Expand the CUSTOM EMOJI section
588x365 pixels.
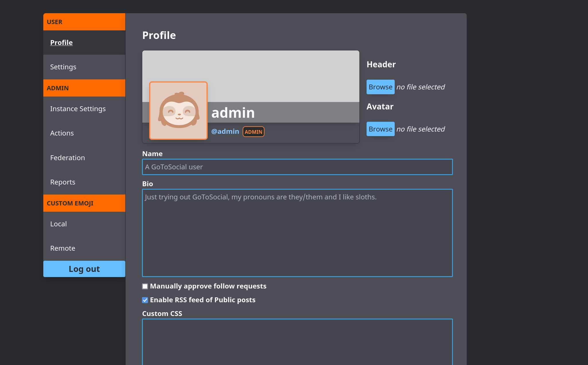[84, 203]
